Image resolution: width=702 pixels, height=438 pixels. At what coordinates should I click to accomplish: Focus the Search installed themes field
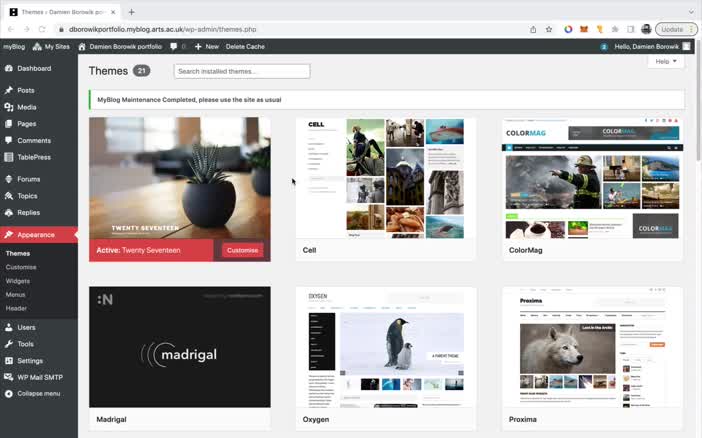click(x=242, y=71)
